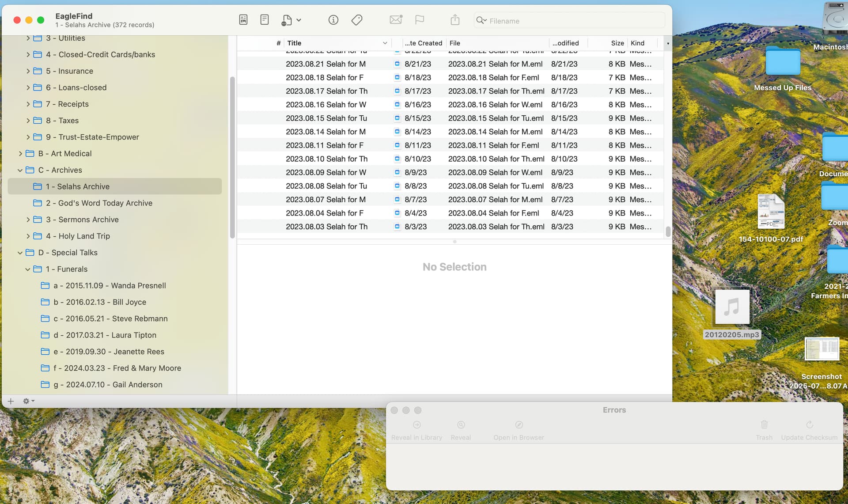This screenshot has height=504, width=848.
Task: Click the text document toolbar icon
Action: click(265, 20)
